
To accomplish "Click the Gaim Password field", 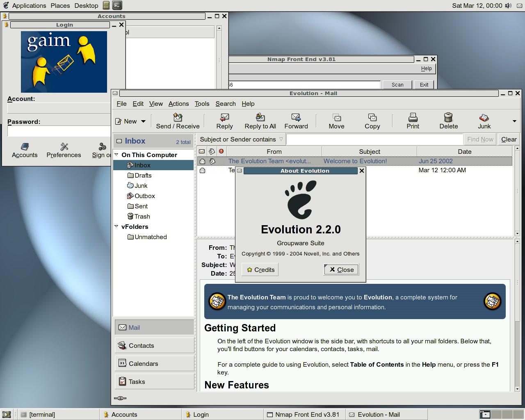I will pos(59,131).
